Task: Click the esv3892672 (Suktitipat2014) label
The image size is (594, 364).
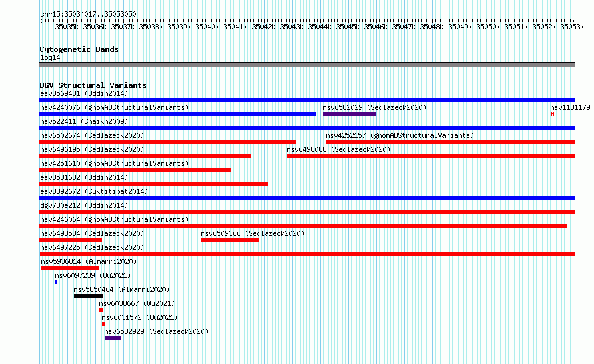Action: click(x=94, y=191)
